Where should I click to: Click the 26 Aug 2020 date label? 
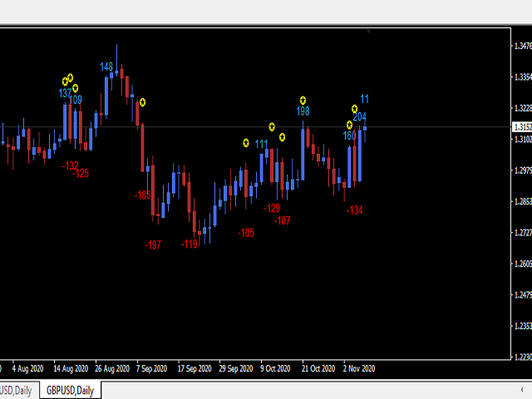[112, 368]
